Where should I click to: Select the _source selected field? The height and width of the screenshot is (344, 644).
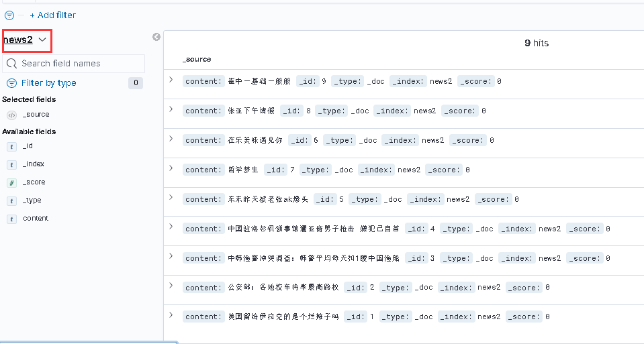tap(36, 115)
